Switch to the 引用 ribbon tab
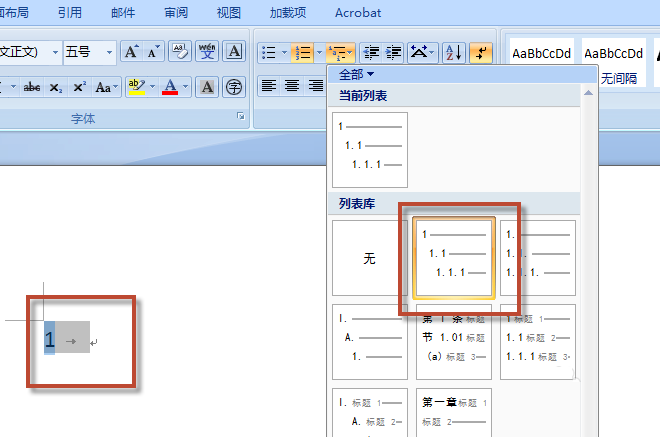The height and width of the screenshot is (437, 660). click(70, 13)
